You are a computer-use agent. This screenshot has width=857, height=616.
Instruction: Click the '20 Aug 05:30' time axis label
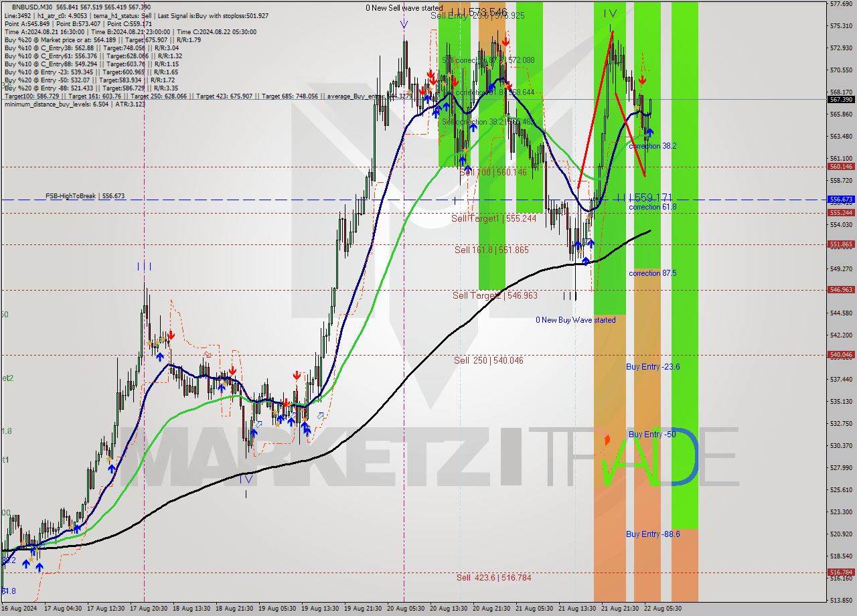coord(406,609)
